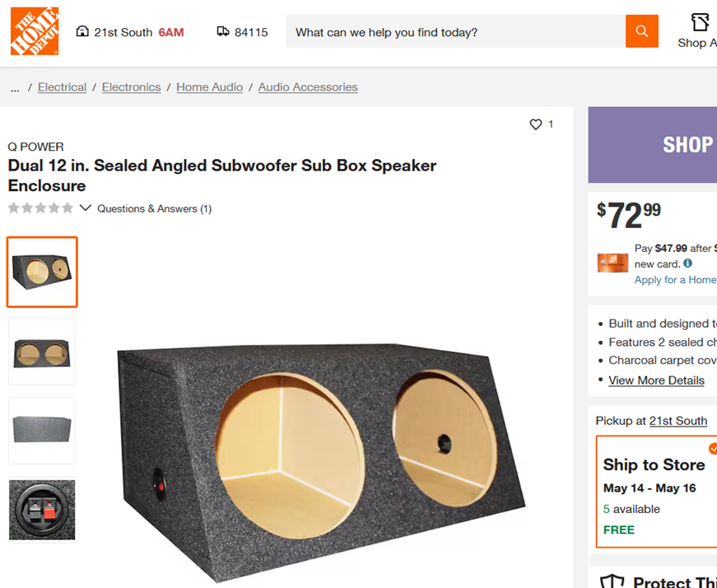The height and width of the screenshot is (588, 717).
Task: Open Audio Accessories breadcrumb link
Action: (x=308, y=87)
